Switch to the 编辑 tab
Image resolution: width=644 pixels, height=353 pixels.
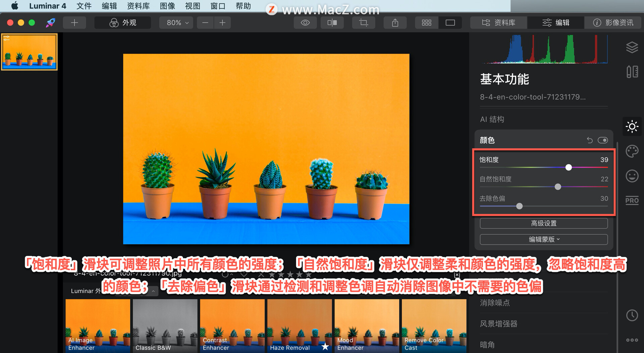(556, 22)
